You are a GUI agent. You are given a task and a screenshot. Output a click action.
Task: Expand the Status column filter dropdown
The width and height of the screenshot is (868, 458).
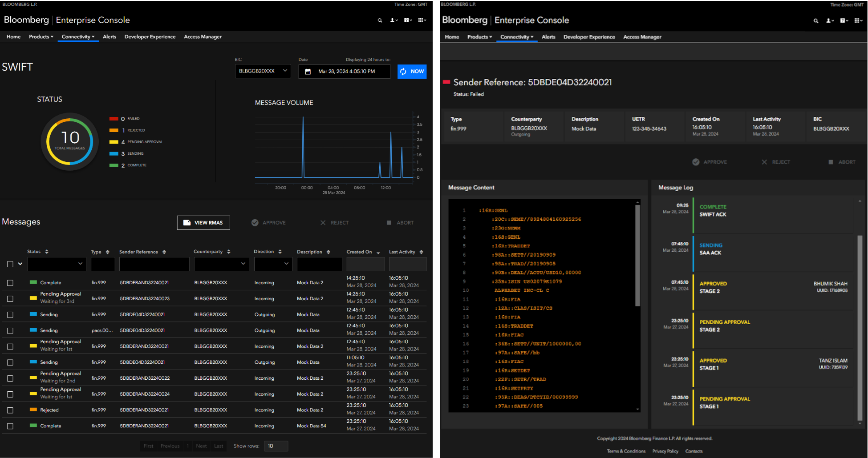tap(57, 264)
